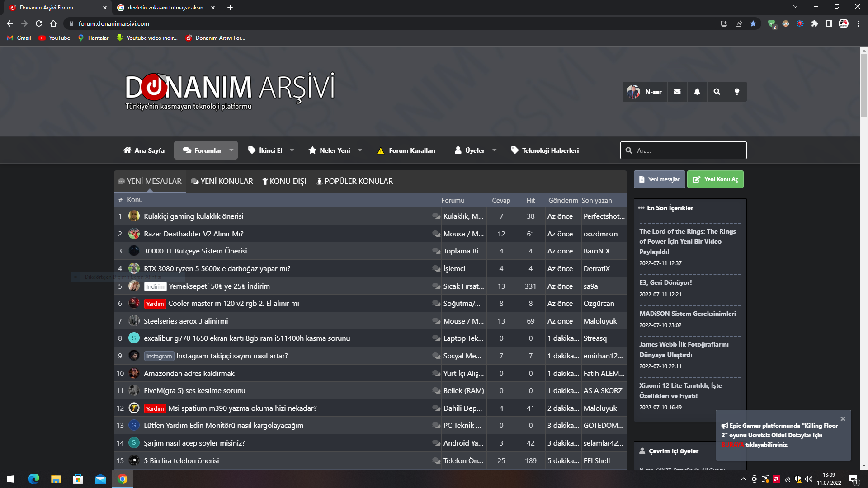
Task: Open the volume control in system tray
Action: (809, 479)
